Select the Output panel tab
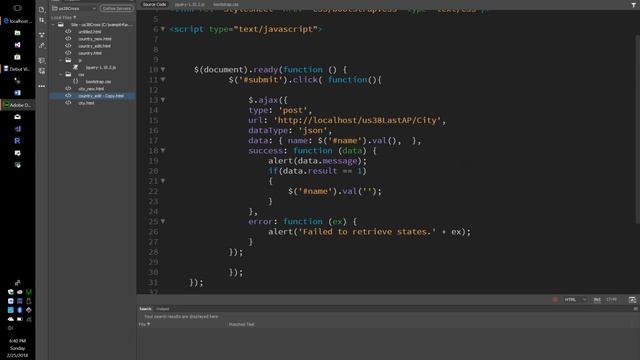The width and height of the screenshot is (640, 360). pos(162,309)
